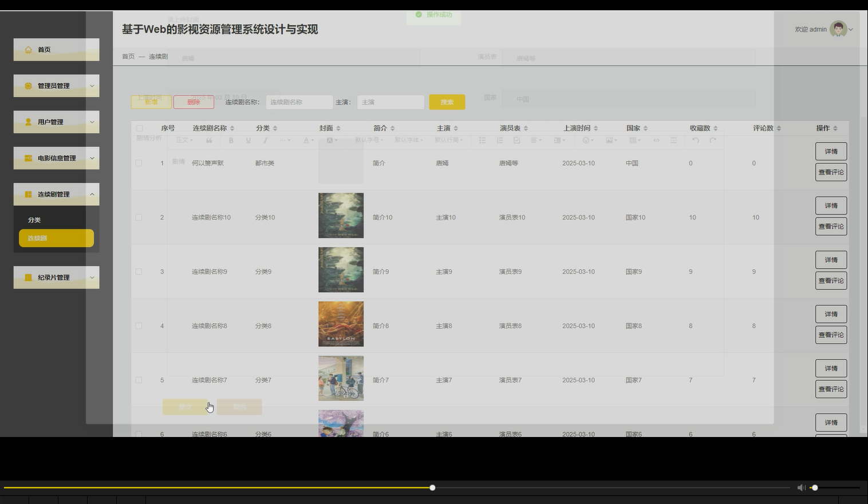
Task: Open 详情 for row 连续剧名称7
Action: click(831, 368)
